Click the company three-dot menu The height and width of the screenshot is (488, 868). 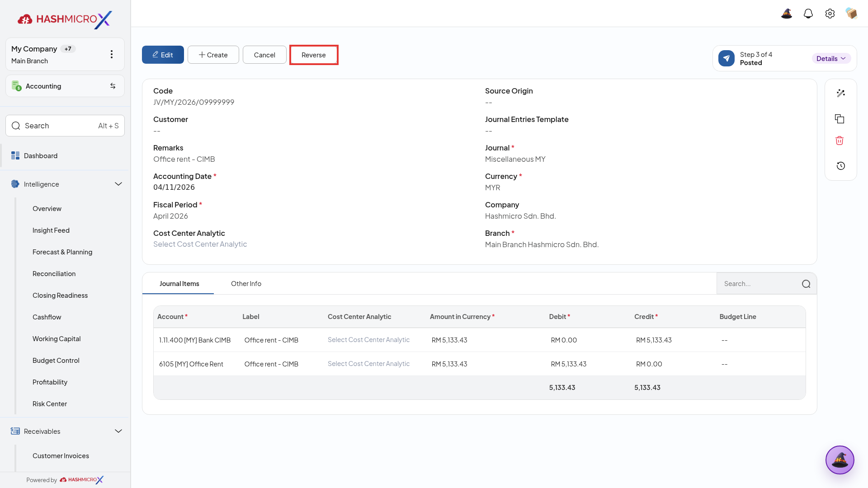[112, 54]
